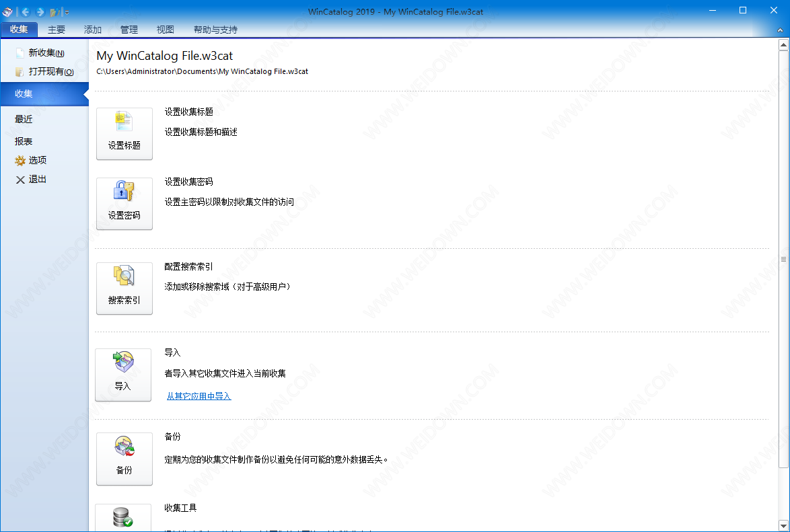Go forward with the blue right arrow

pyautogui.click(x=40, y=11)
